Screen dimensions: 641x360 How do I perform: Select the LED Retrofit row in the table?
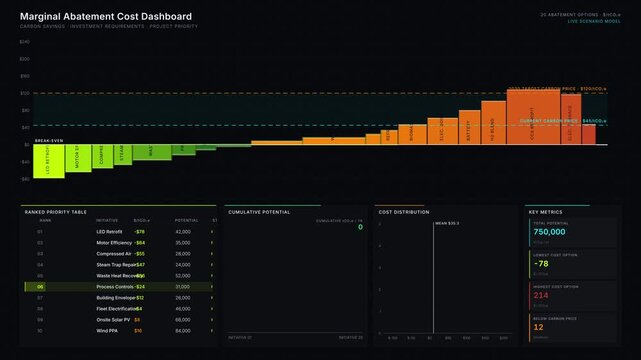(x=120, y=232)
